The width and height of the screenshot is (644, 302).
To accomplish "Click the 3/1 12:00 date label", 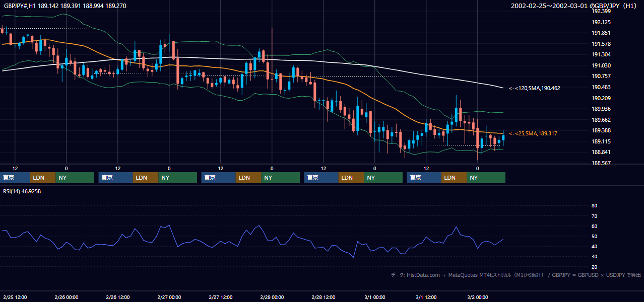I will pos(426,297).
